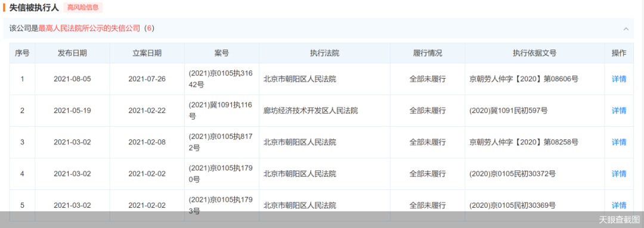This screenshot has height=228, width=644.
Task: Select publish date 2021-08-05
Action: click(72, 79)
